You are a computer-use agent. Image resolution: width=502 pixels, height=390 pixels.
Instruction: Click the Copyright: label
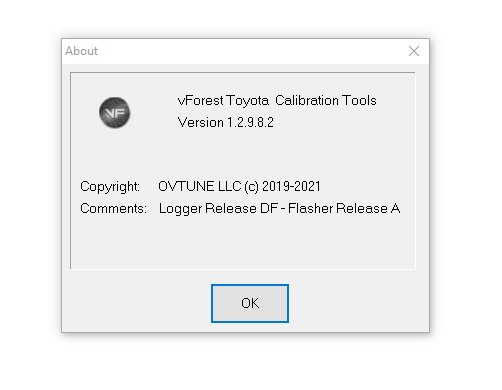[x=110, y=187]
